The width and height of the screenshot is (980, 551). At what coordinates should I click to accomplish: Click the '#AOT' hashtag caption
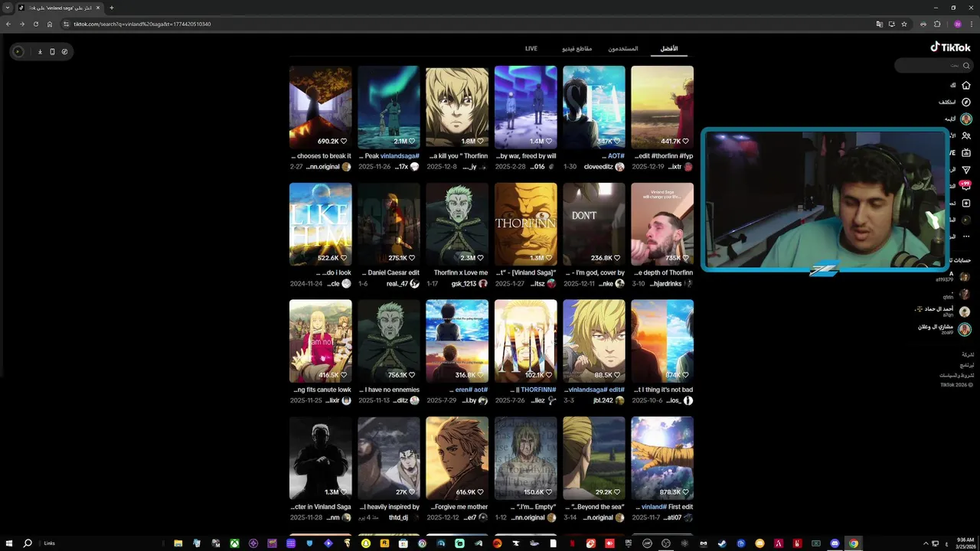pyautogui.click(x=616, y=156)
